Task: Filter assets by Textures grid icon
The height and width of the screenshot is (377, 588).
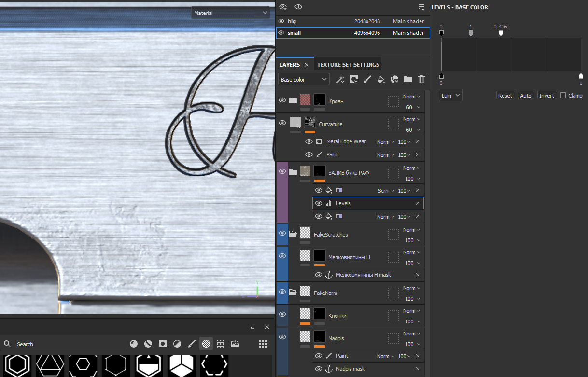Action: [x=221, y=344]
